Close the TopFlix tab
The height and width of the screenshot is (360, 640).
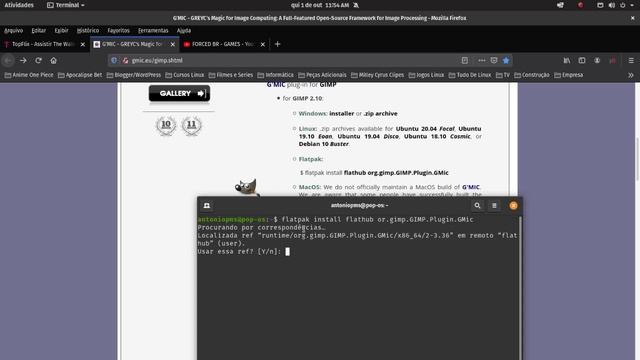[83, 44]
